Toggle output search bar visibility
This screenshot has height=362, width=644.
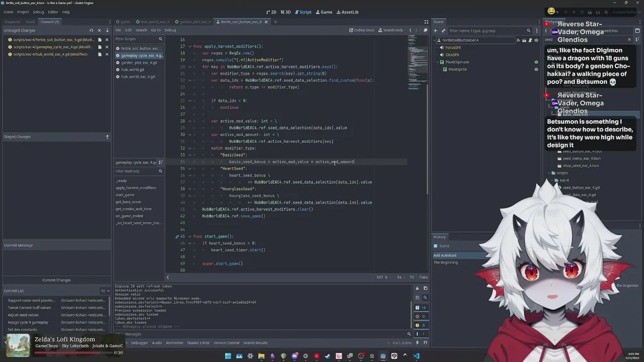425,297
